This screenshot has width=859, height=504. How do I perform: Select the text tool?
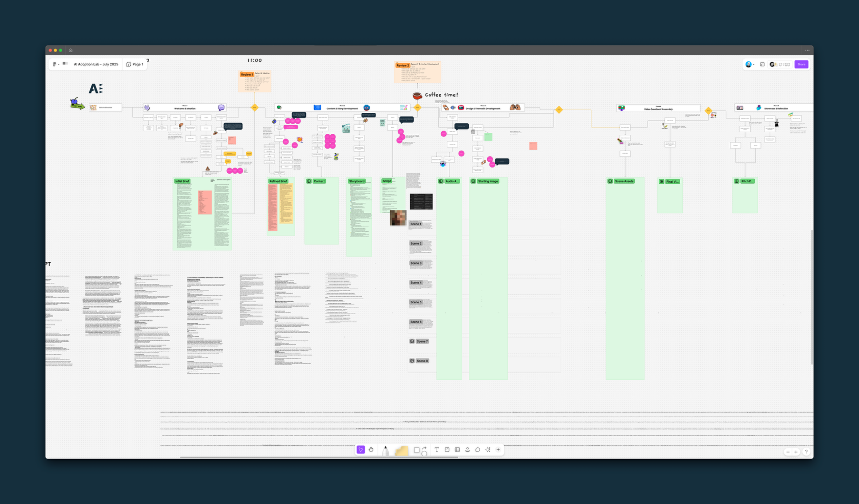(437, 450)
